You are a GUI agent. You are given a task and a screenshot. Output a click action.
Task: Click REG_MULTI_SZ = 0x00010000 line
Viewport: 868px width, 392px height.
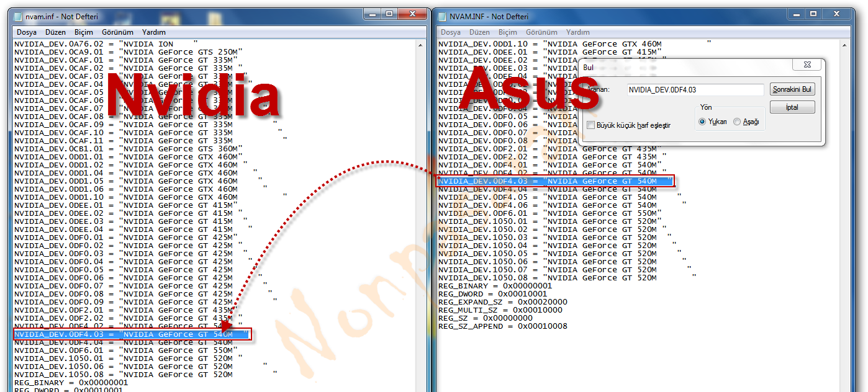click(500, 310)
